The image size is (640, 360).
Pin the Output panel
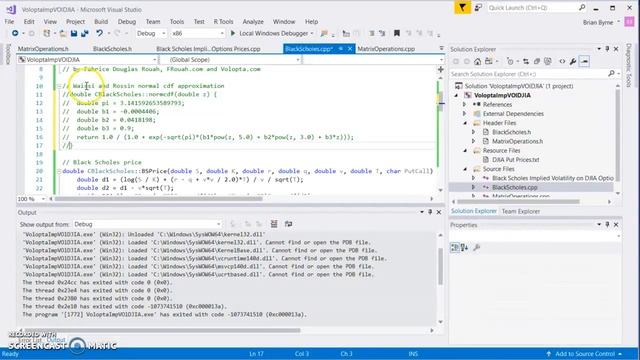point(430,212)
